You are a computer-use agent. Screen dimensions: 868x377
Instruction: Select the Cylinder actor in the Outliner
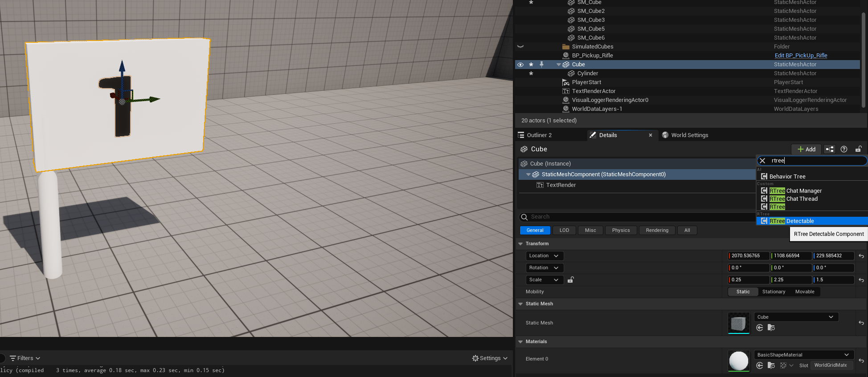pos(587,73)
